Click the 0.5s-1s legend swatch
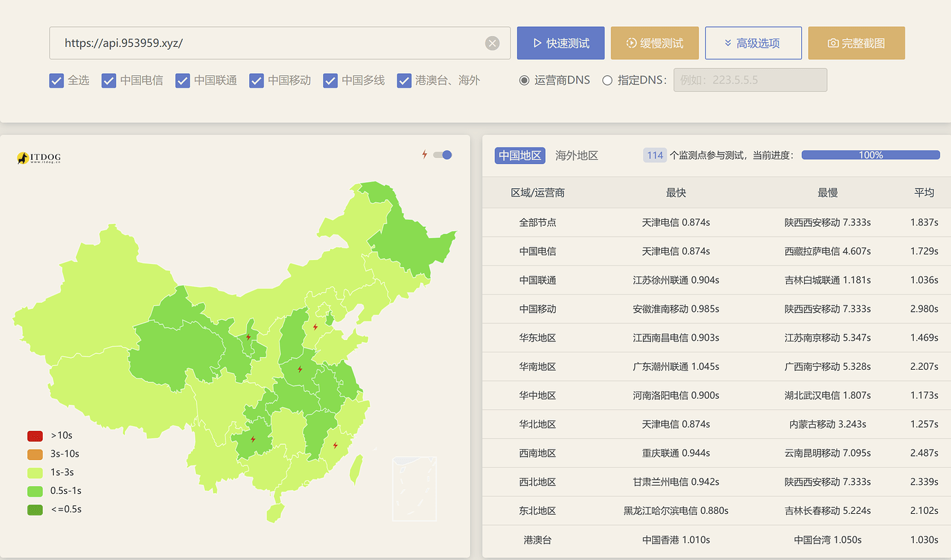The height and width of the screenshot is (560, 951). [35, 491]
